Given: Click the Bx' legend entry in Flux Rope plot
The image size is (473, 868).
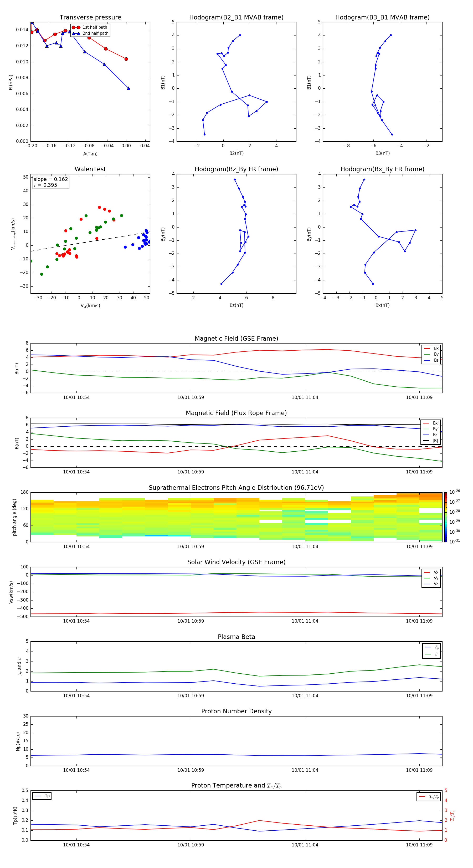Looking at the screenshot, I should pos(431,423).
